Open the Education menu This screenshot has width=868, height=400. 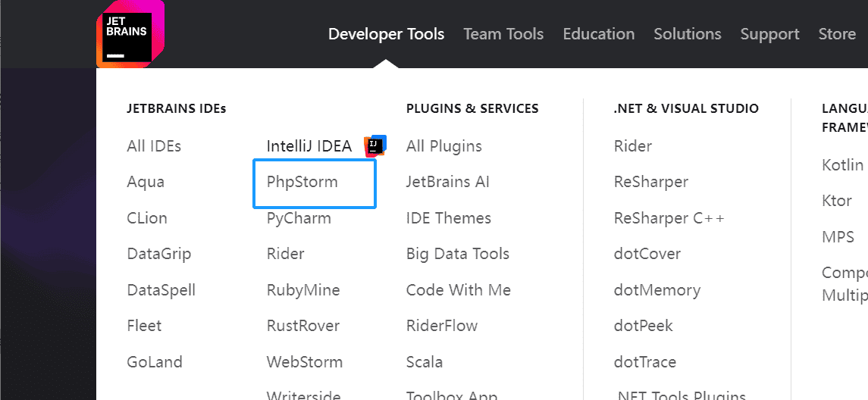coord(599,34)
